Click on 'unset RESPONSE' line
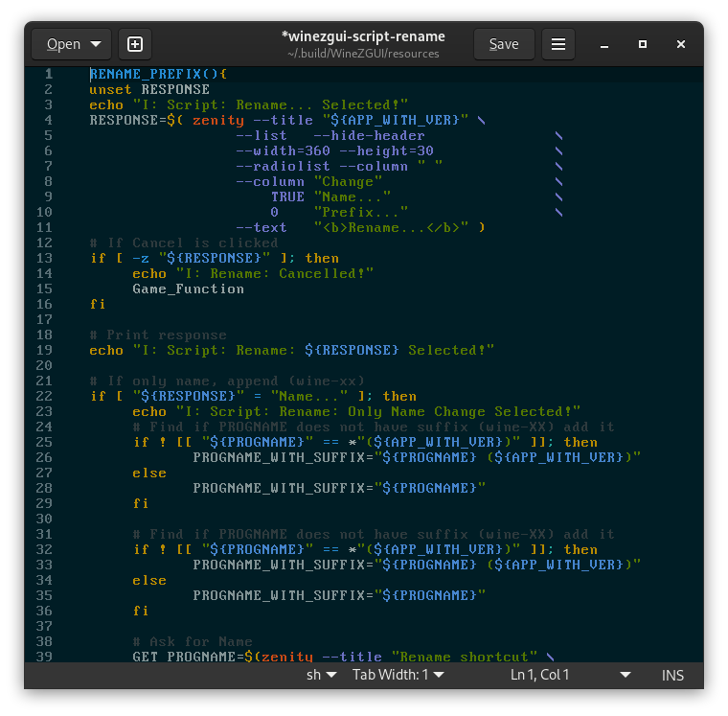The image size is (728, 716). 149,89
